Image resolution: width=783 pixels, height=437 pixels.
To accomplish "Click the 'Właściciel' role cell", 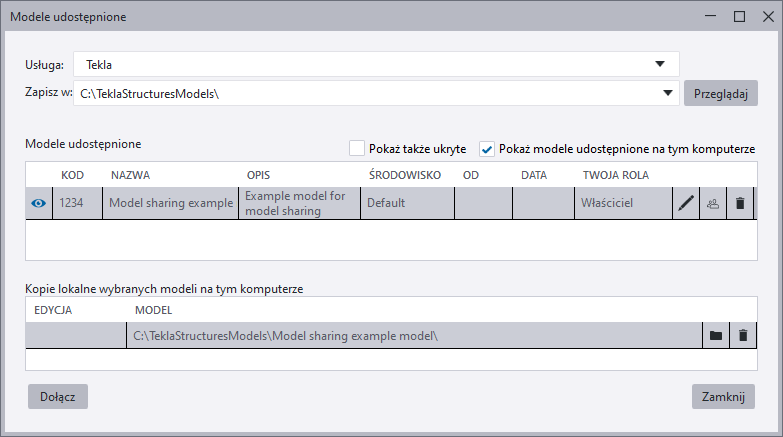I will coord(623,203).
